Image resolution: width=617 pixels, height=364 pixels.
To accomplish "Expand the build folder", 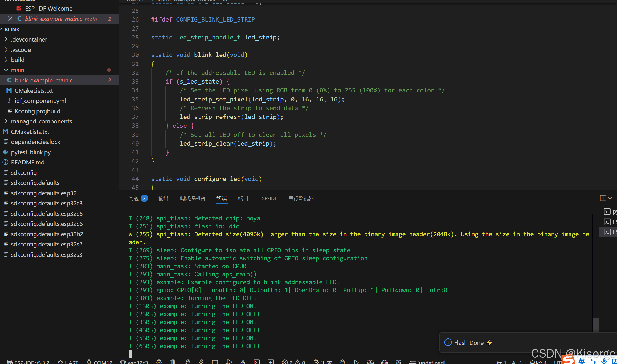I will (x=18, y=60).
